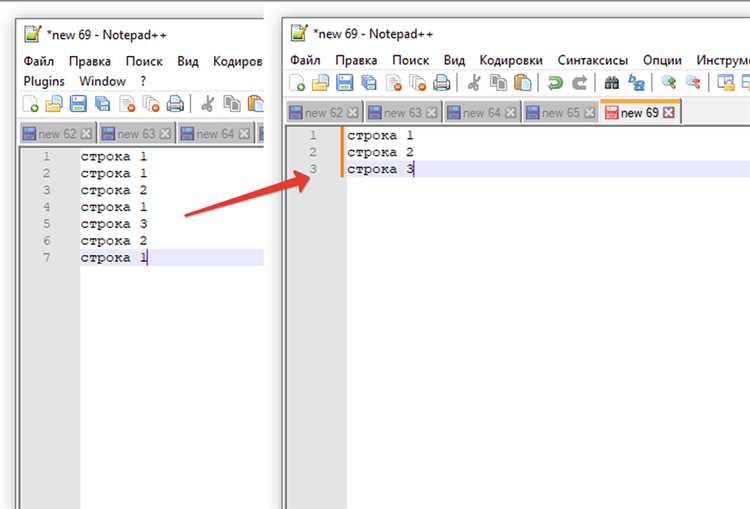Click Open file icon in left window toolbar

[x=54, y=103]
